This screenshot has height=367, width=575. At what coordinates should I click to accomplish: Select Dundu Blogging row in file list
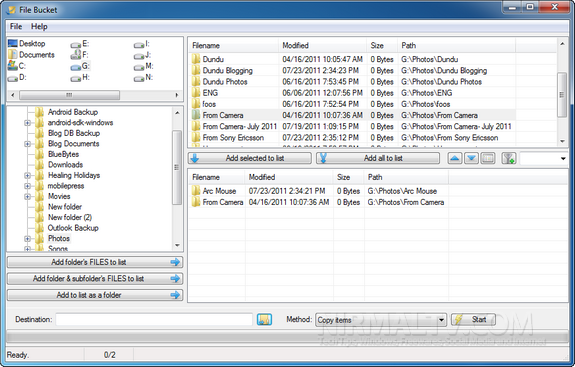[x=353, y=70]
